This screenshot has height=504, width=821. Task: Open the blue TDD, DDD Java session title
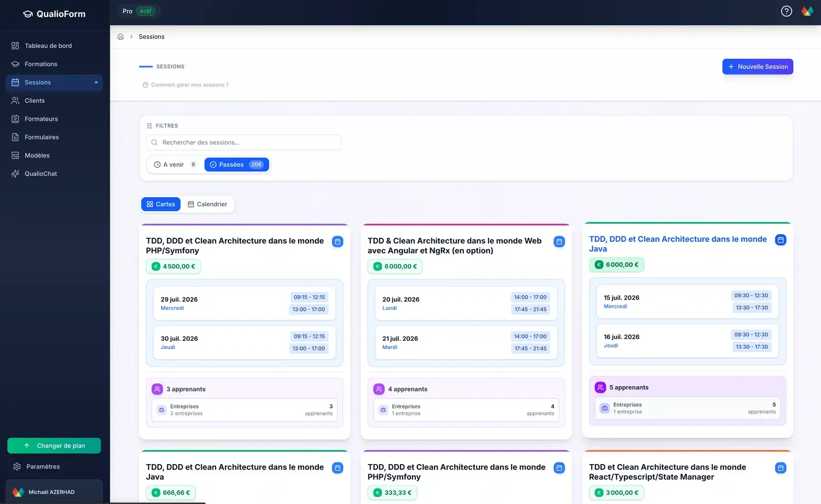pos(678,244)
